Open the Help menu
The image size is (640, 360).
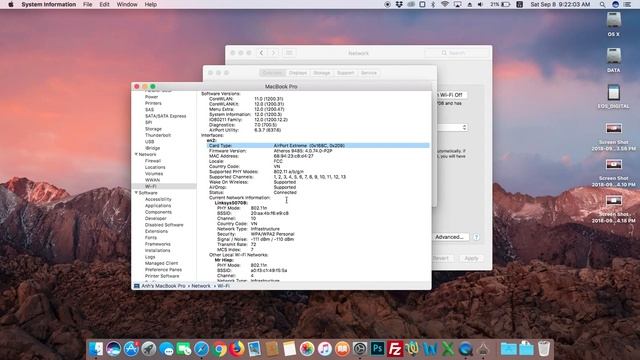(151, 4)
